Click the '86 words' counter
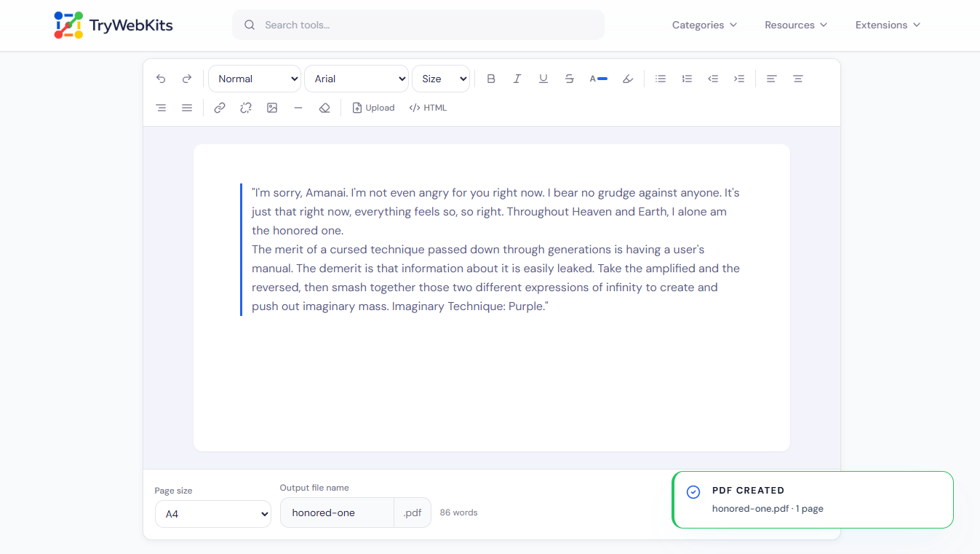Viewport: 980px width, 554px height. (459, 513)
